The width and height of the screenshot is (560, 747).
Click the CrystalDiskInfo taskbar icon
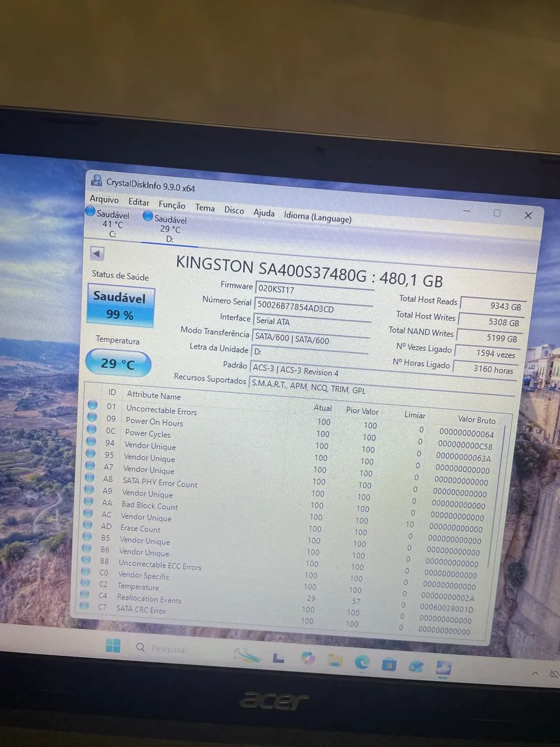point(444,668)
